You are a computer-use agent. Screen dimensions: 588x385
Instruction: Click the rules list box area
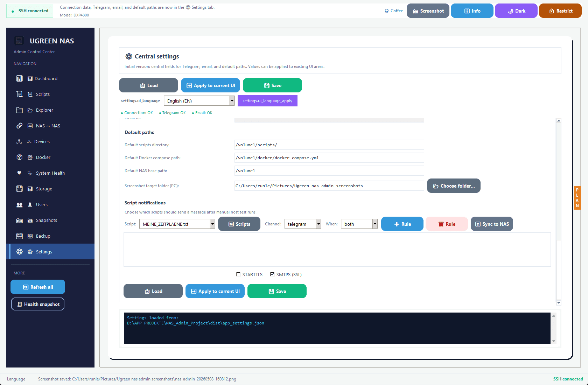pos(337,250)
